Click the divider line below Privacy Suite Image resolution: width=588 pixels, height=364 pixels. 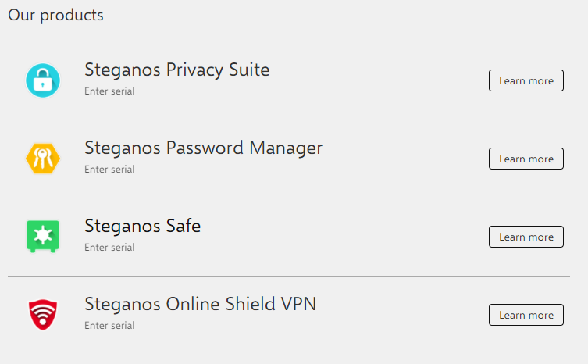pos(289,120)
